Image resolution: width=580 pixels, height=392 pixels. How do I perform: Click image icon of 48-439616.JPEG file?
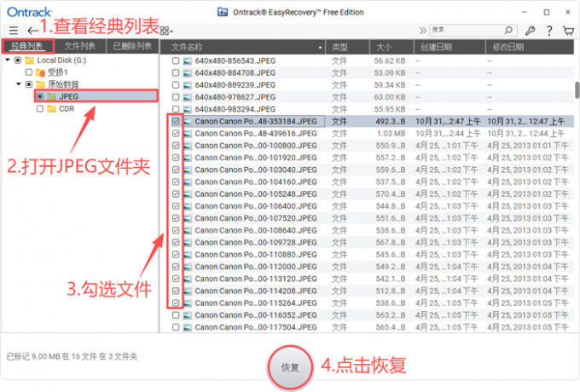[188, 134]
